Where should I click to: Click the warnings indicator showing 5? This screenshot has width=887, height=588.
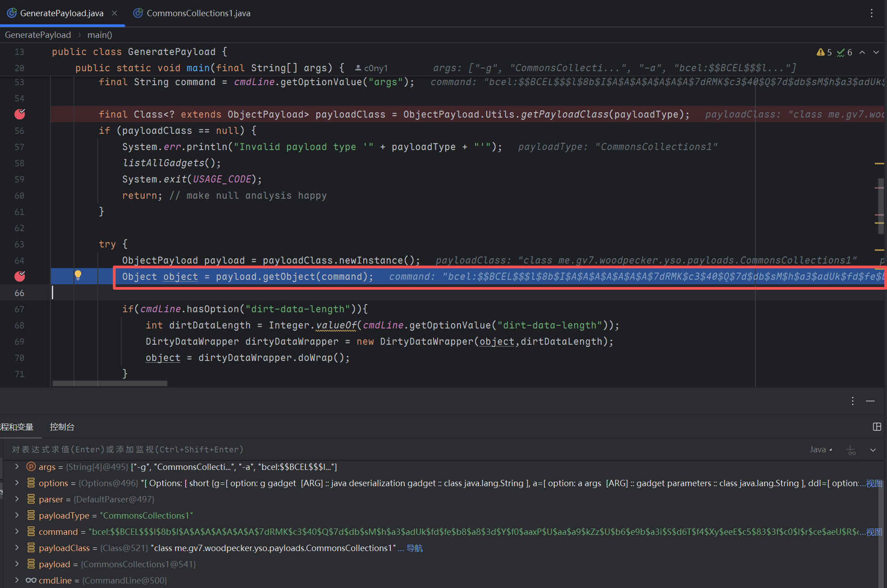[824, 52]
